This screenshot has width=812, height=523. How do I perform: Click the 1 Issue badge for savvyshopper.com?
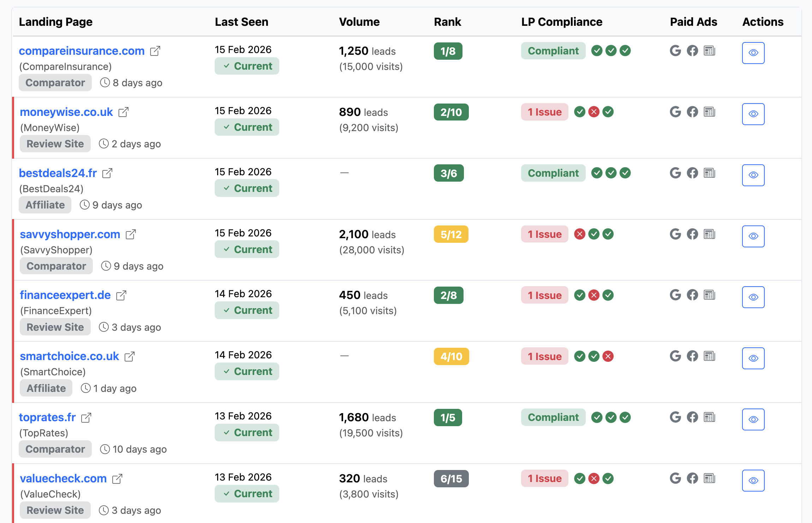point(544,234)
